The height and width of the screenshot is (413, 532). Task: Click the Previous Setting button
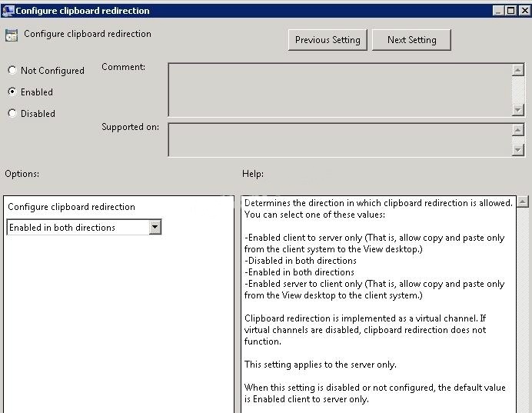pos(328,40)
